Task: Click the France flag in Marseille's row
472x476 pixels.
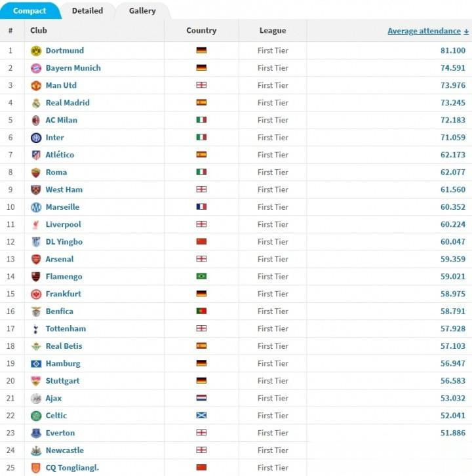Action: (x=201, y=207)
